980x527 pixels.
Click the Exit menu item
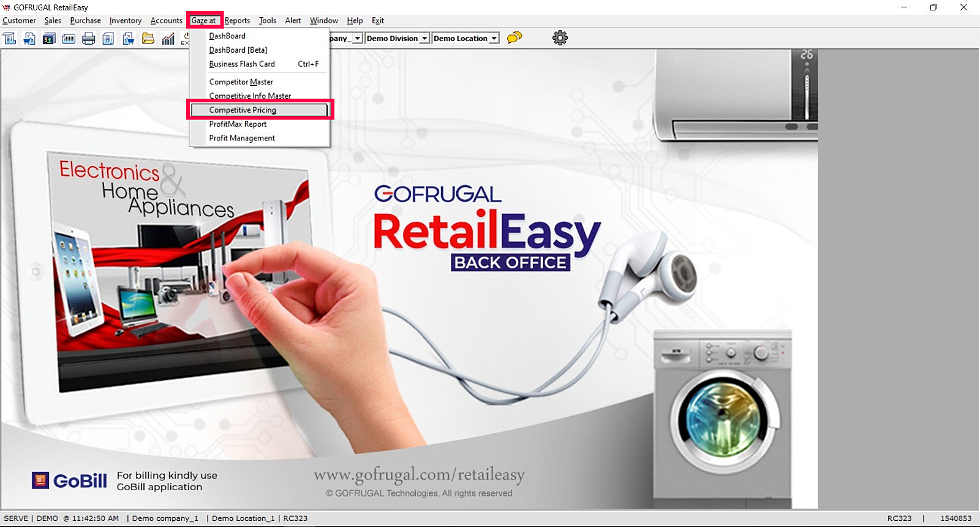click(x=378, y=20)
